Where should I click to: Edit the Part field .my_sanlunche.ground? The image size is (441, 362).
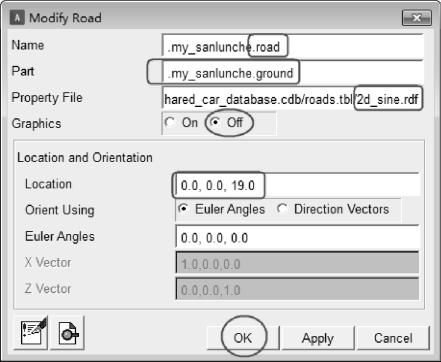(293, 73)
